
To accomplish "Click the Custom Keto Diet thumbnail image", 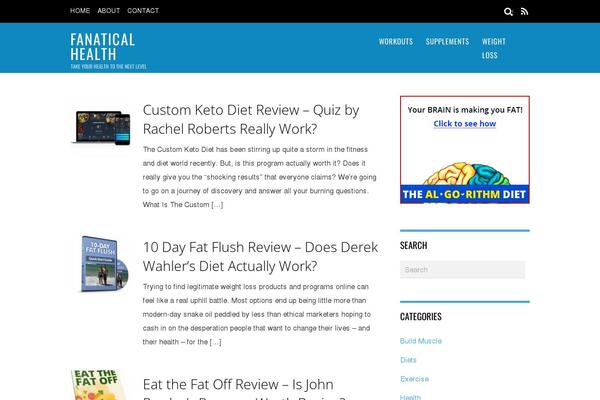I will [x=101, y=127].
